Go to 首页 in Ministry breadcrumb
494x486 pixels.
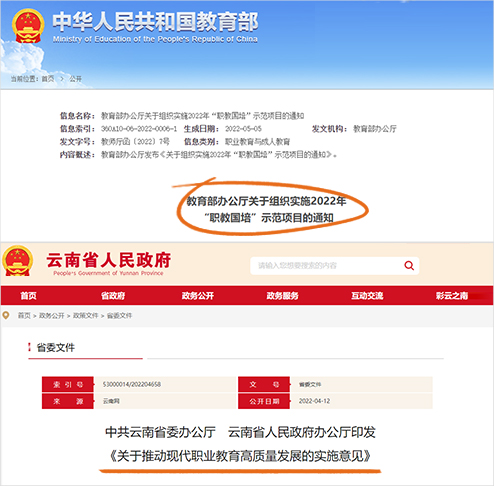point(48,79)
